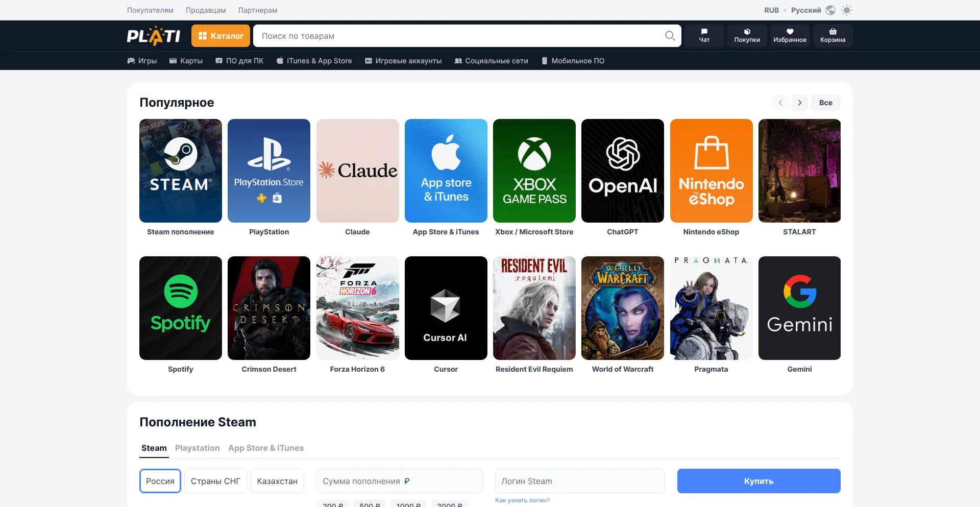The height and width of the screenshot is (507, 980).
Task: Open Карты category menu
Action: [x=186, y=61]
